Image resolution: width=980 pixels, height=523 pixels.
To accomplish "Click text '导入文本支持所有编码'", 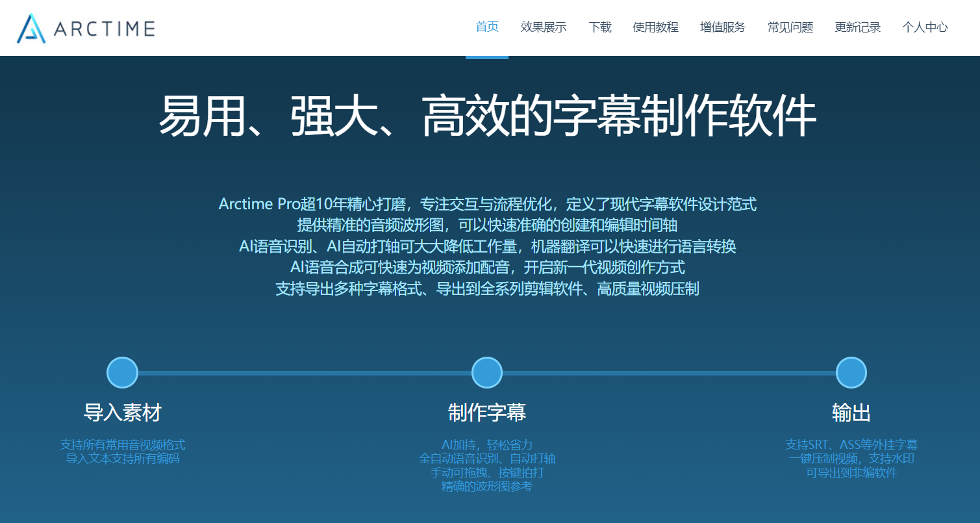I will (123, 459).
